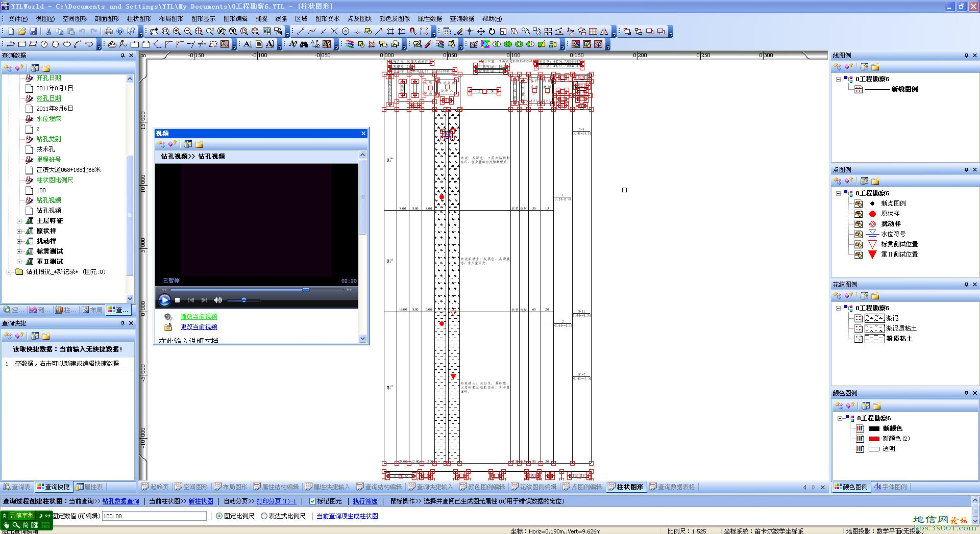Click the 执行筛选 link
Screen dimensions: 980x534
click(365, 501)
